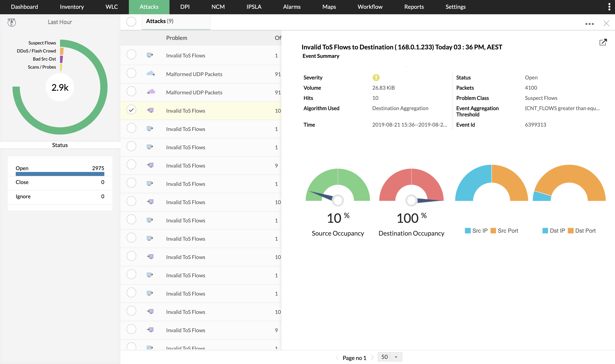Uncheck the selected Invalid ToS Flows row
Image resolution: width=615 pixels, height=364 pixels.
pos(131,110)
